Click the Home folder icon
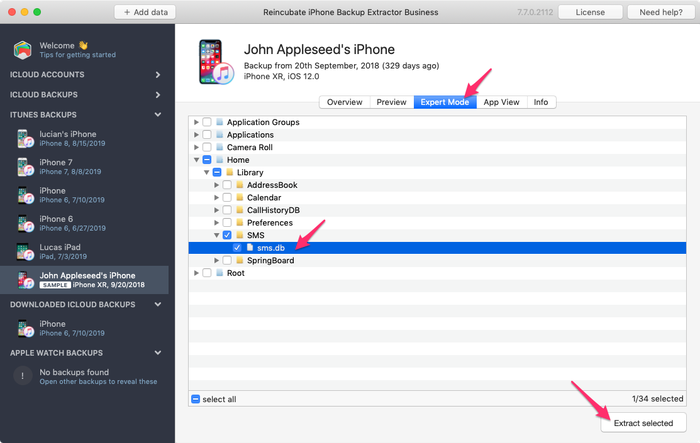The width and height of the screenshot is (700, 443). (x=220, y=159)
